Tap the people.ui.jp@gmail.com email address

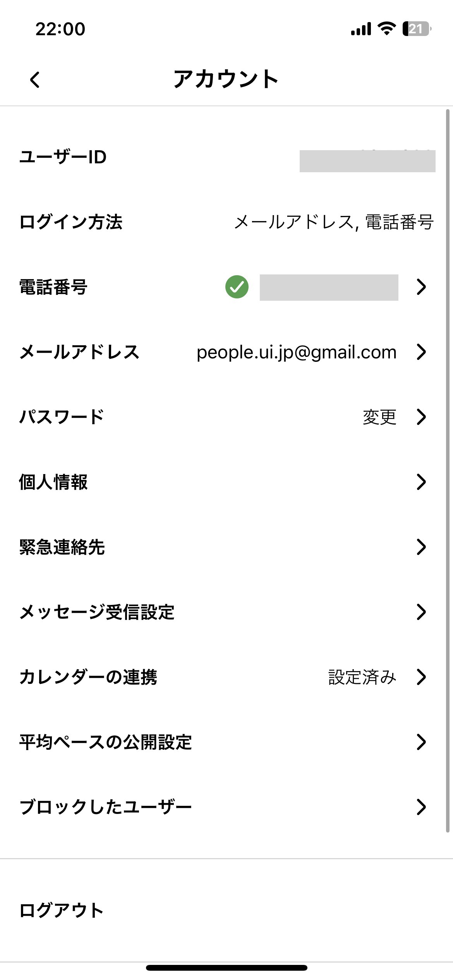click(297, 352)
